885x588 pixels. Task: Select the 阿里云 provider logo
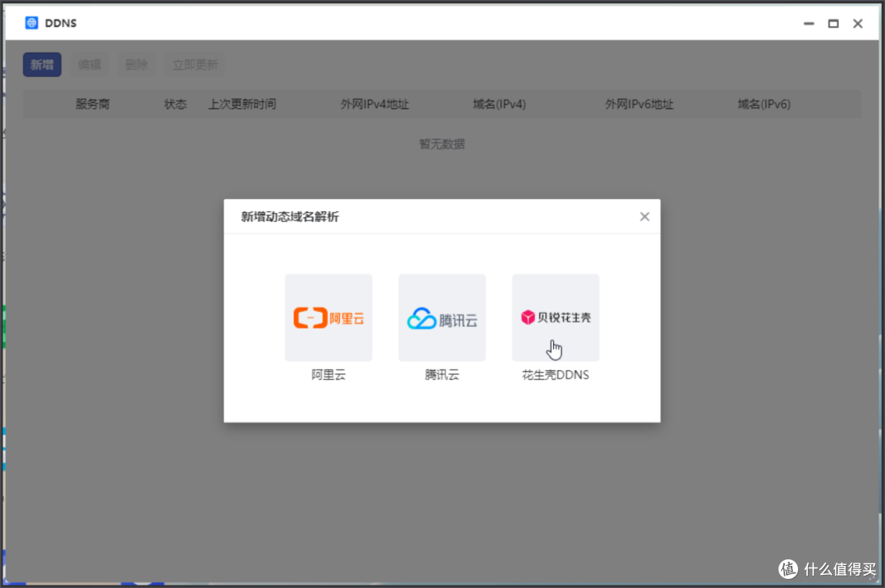(328, 317)
